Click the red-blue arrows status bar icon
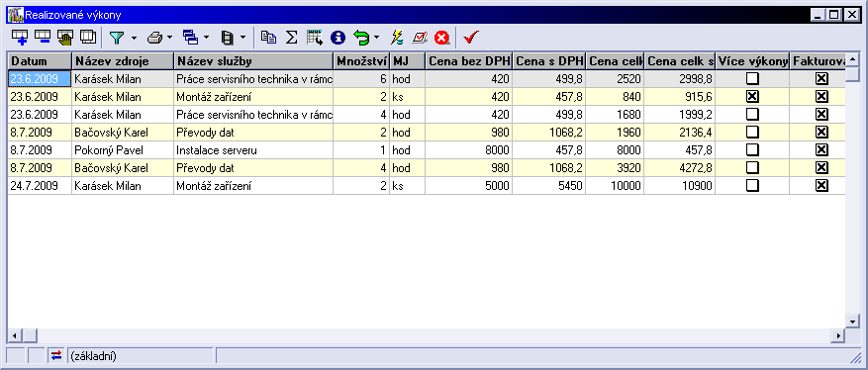The height and width of the screenshot is (370, 868). (x=56, y=355)
